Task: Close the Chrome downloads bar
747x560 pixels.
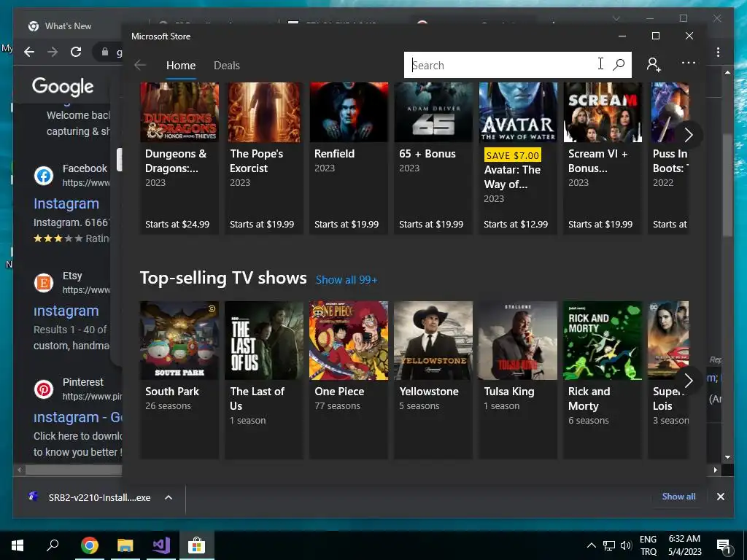Action: coord(720,497)
